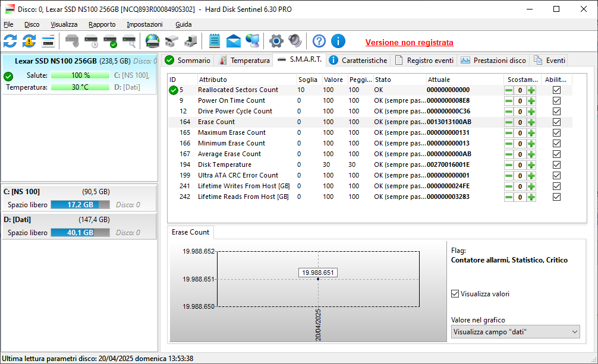
Task: Toggle Average Erase Count enabled checkbox
Action: tap(557, 154)
